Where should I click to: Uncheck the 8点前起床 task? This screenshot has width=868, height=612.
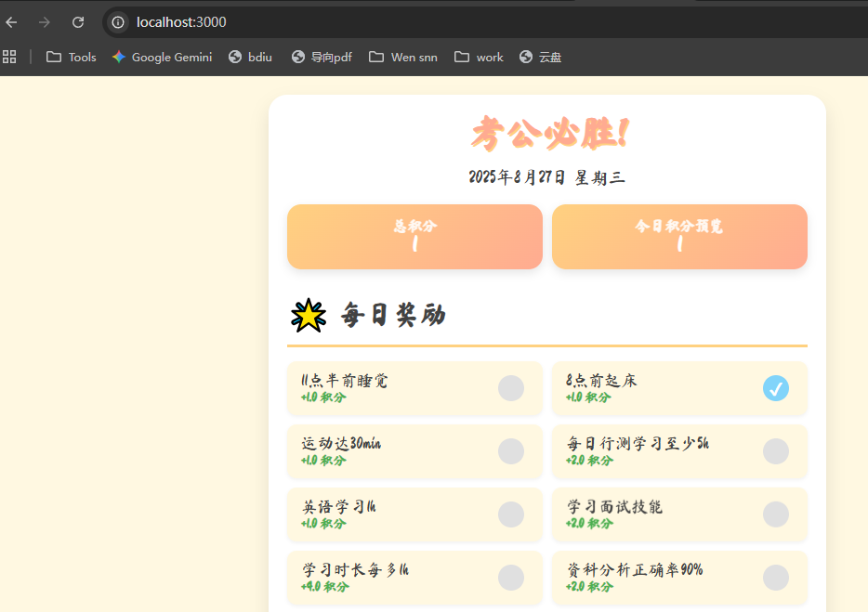(776, 388)
